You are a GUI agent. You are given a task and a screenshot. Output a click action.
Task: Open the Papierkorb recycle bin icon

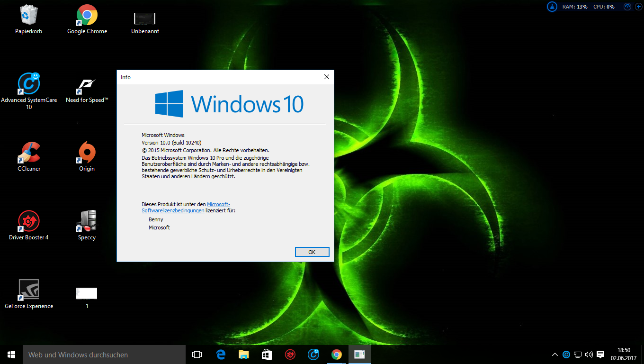pos(28,20)
